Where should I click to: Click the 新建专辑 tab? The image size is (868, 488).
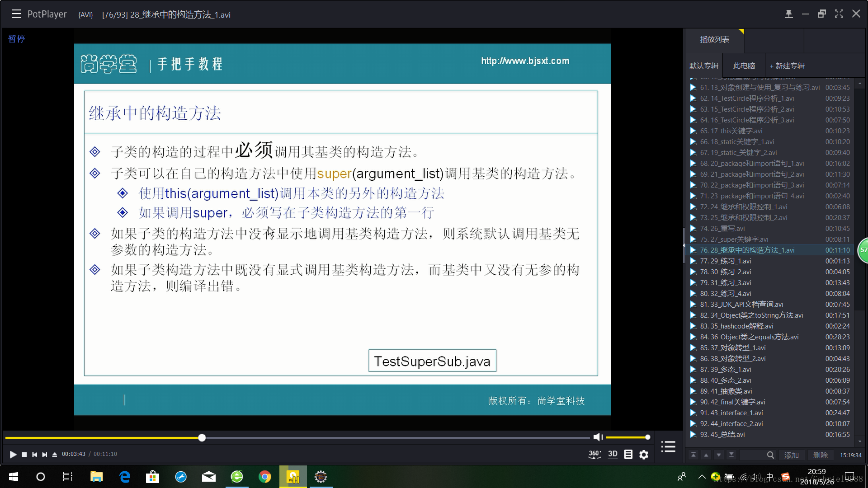click(787, 66)
